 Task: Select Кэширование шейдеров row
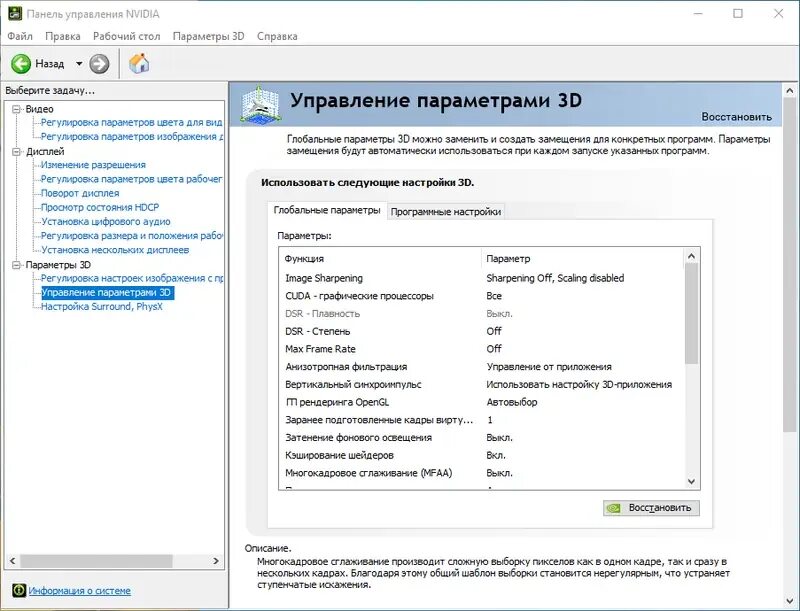coord(481,455)
